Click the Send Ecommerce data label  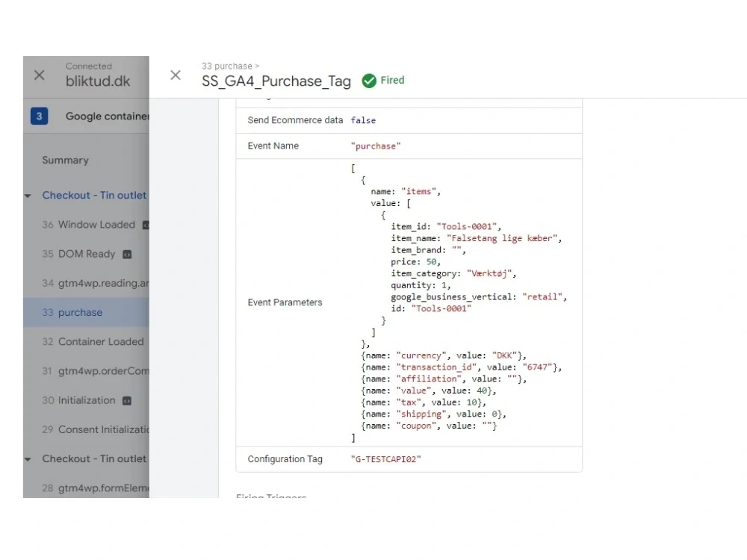pyautogui.click(x=295, y=120)
